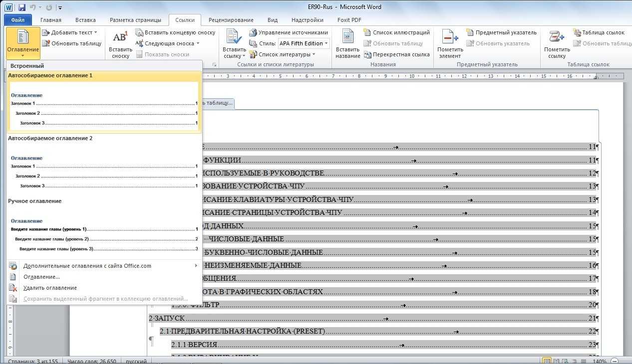Choose Удалить оглавление from the menu
The height and width of the screenshot is (364, 632).
point(50,288)
